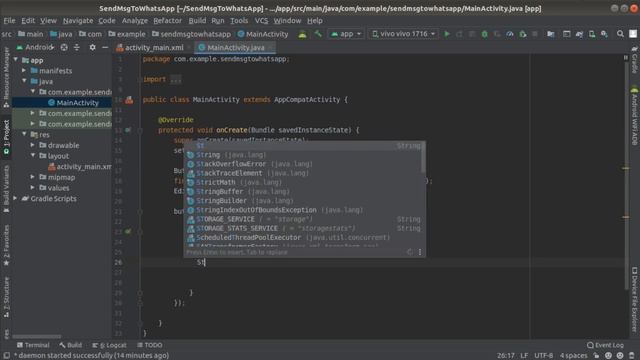Click the user avatar icon in toolbar
The width and height of the screenshot is (640, 360).
pos(633,34)
